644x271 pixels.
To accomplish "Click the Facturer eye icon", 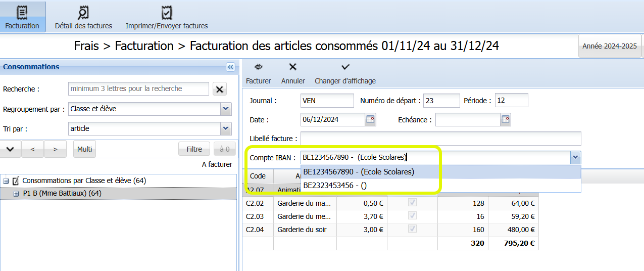I will pos(258,67).
